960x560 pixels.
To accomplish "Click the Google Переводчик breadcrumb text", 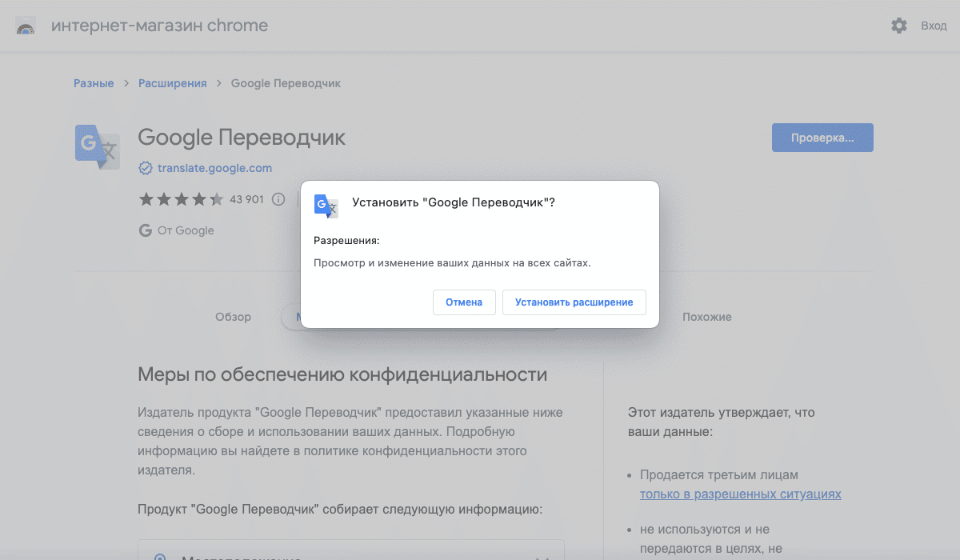I will 286,83.
